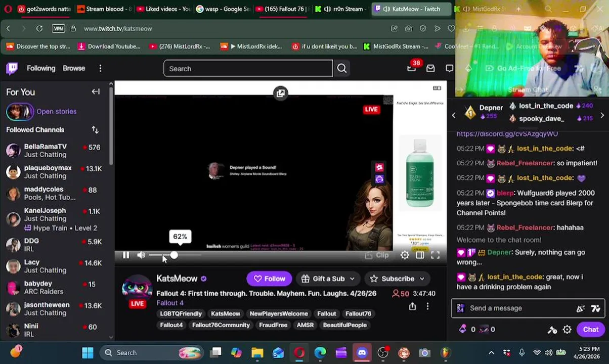Open the celebration party popper icon
Viewport: 609px width, 364px height.
pos(581,308)
